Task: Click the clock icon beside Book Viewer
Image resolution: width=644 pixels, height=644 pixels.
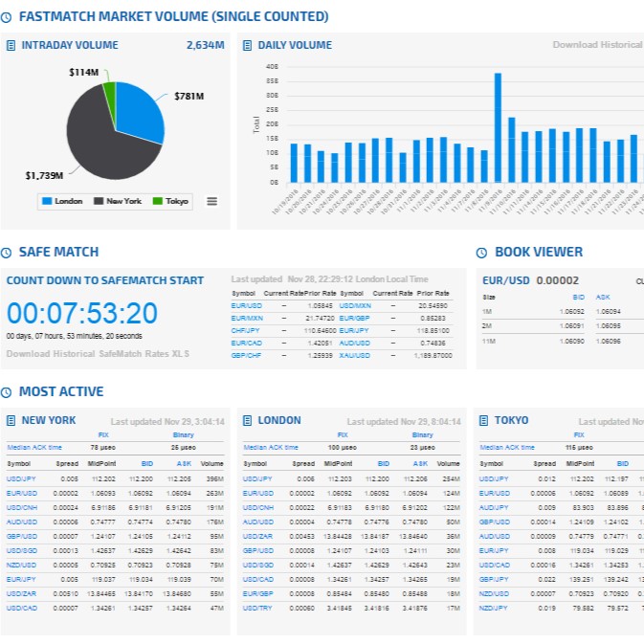Action: pyautogui.click(x=481, y=253)
